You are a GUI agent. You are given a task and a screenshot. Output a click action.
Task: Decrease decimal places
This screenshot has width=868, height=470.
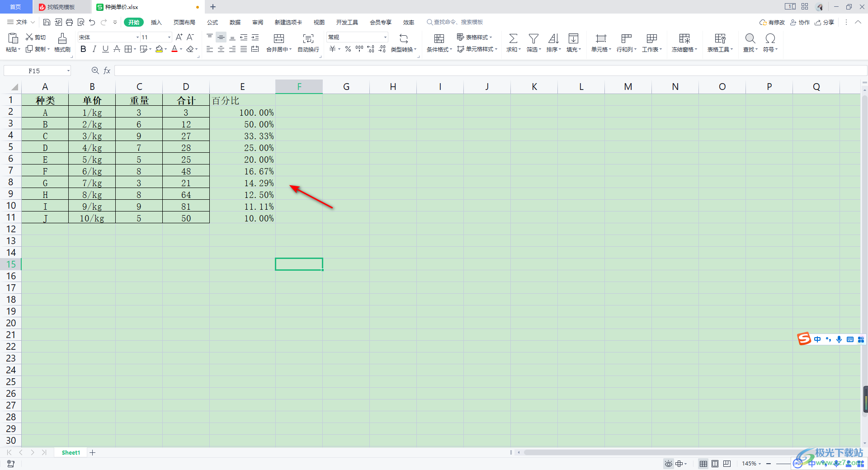click(x=382, y=49)
